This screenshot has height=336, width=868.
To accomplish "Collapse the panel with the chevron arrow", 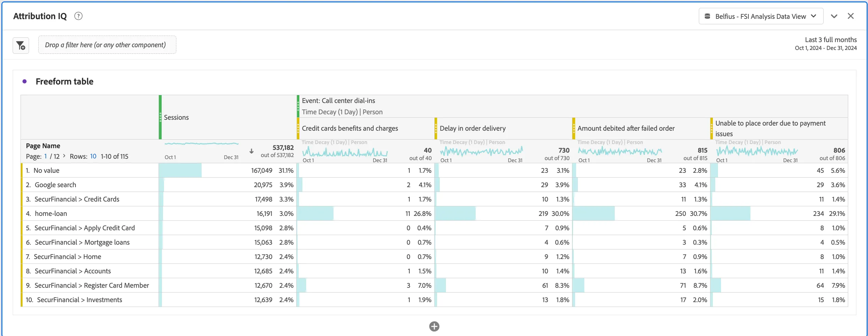I will tap(834, 16).
